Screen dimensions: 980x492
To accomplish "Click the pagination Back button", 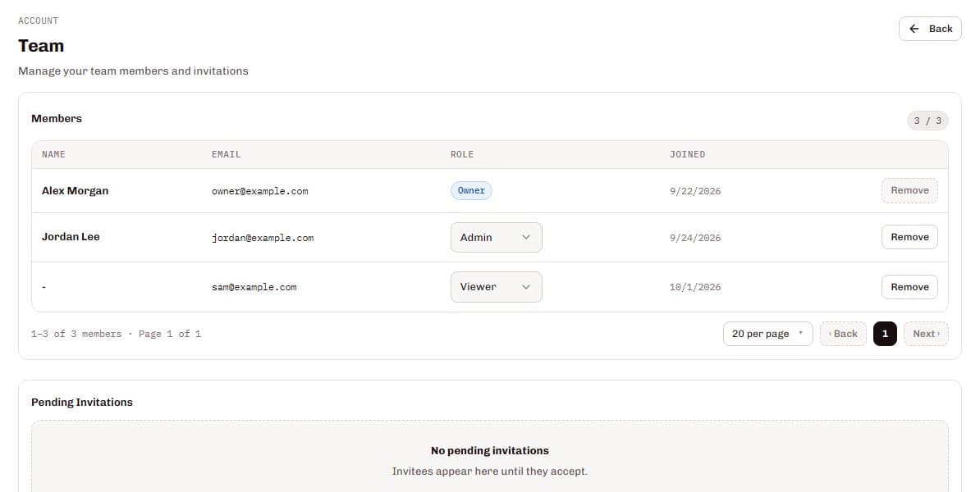I will [x=843, y=334].
